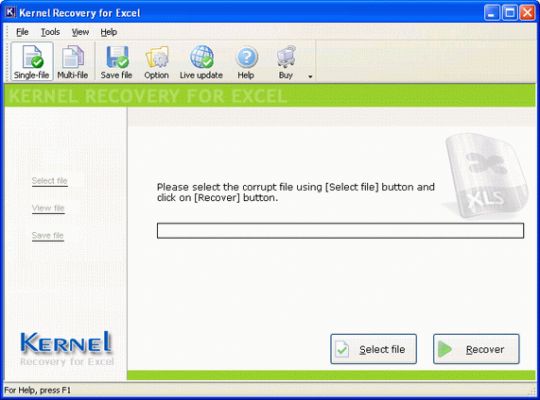Run Live update from the toolbar
Screen dimensions: 540x400
click(x=201, y=61)
